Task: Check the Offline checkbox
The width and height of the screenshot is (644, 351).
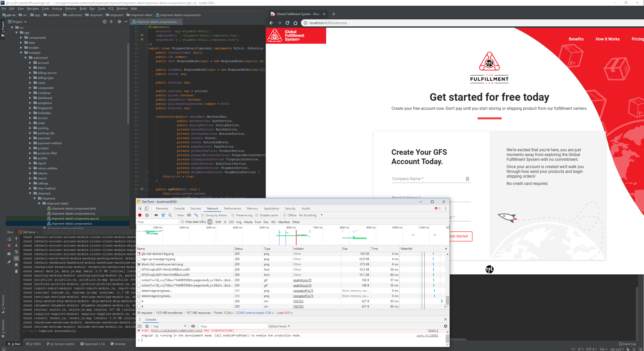Action: coord(284,215)
